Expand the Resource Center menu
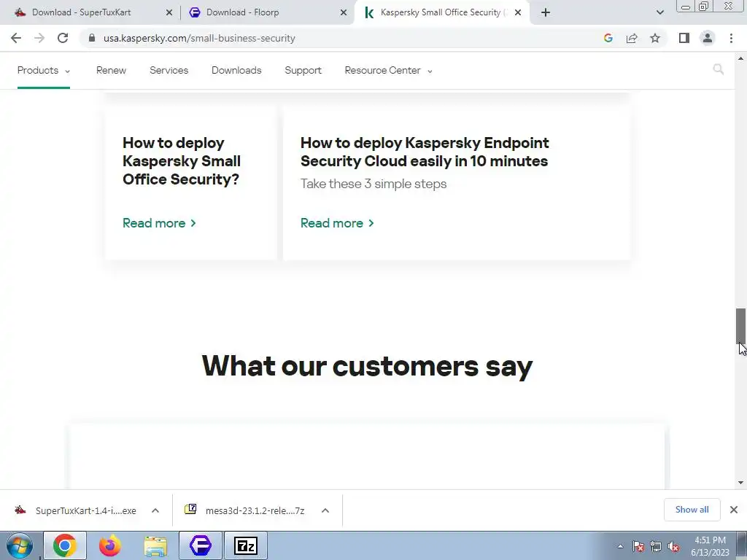 click(388, 71)
